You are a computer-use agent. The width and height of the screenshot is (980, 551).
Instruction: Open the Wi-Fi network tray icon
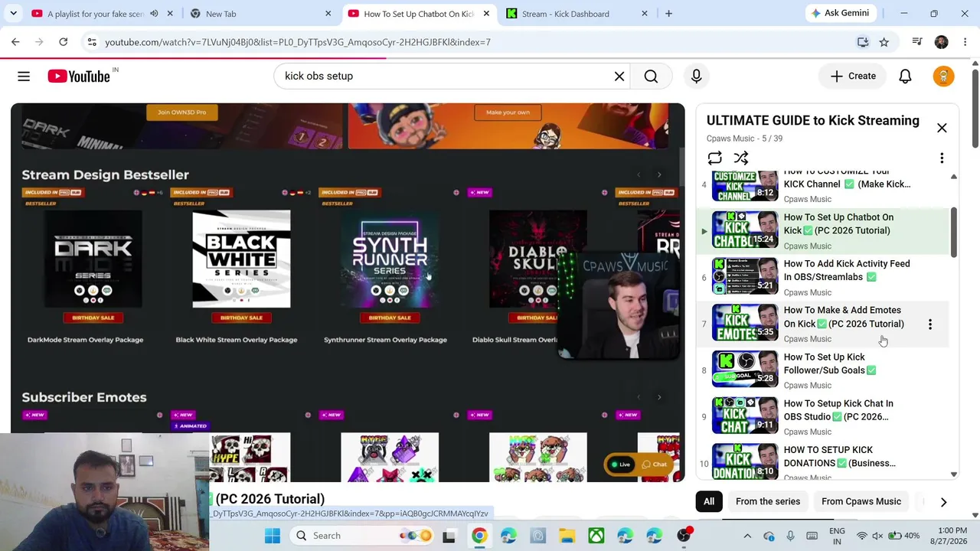pyautogui.click(x=862, y=536)
